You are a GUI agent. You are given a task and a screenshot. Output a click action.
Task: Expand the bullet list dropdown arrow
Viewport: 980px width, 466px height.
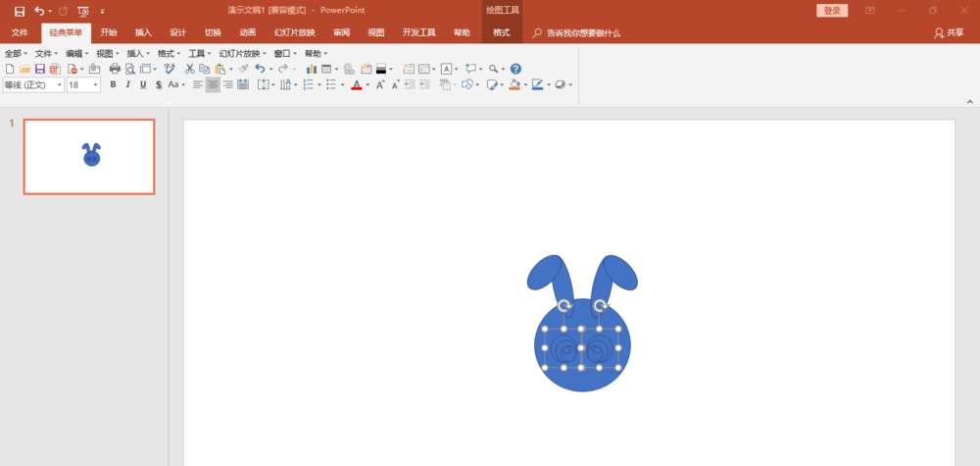pyautogui.click(x=342, y=85)
